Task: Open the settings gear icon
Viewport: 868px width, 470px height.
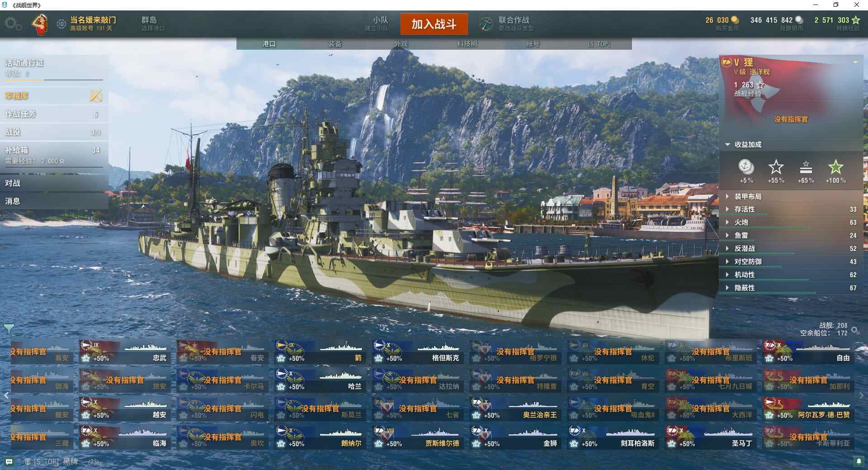Action: pos(13,23)
